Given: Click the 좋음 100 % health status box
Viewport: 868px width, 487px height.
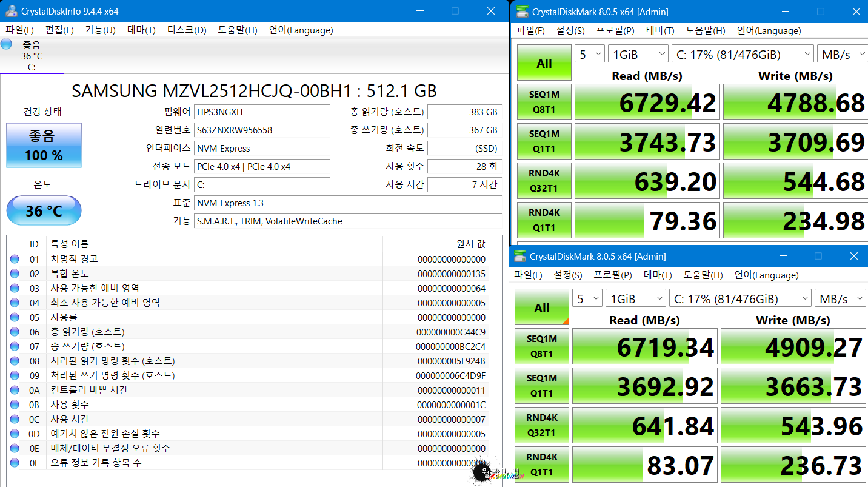Looking at the screenshot, I should click(x=44, y=146).
